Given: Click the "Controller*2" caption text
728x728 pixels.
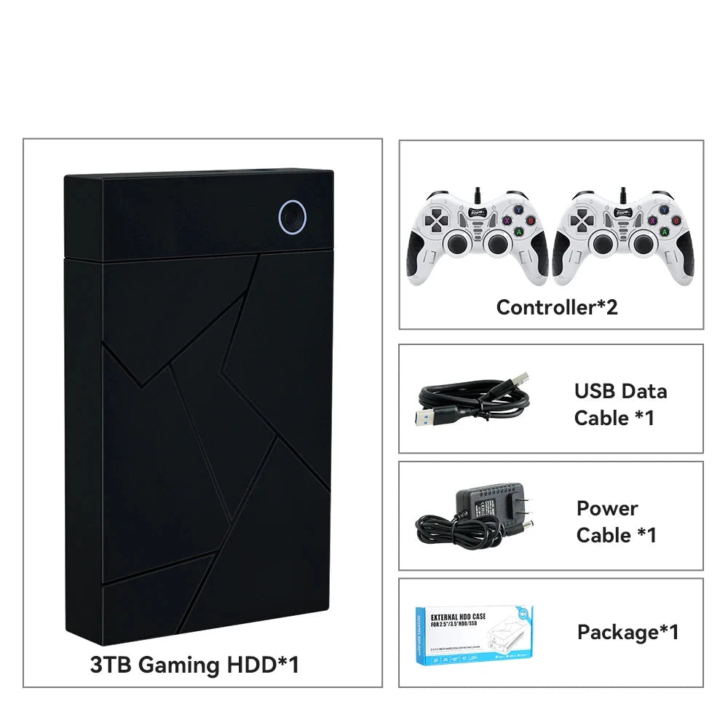Looking at the screenshot, I should click(x=557, y=307).
